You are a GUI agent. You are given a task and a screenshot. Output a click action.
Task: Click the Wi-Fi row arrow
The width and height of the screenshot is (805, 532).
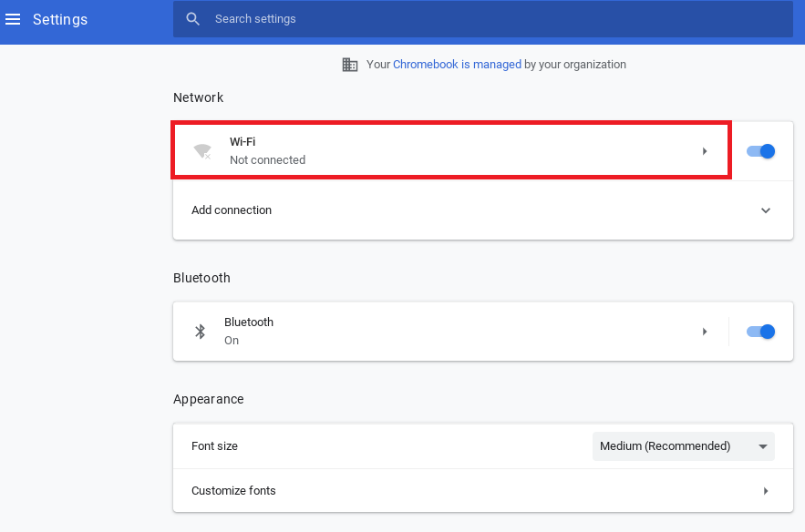(x=705, y=151)
